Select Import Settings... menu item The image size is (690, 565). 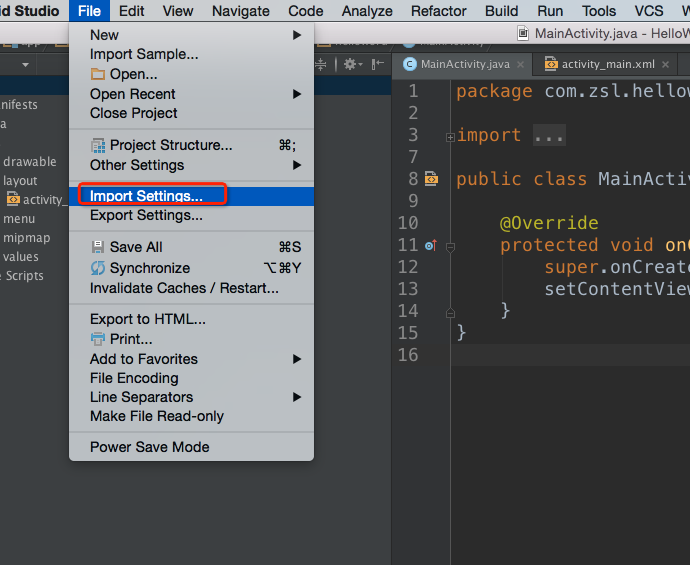click(191, 196)
